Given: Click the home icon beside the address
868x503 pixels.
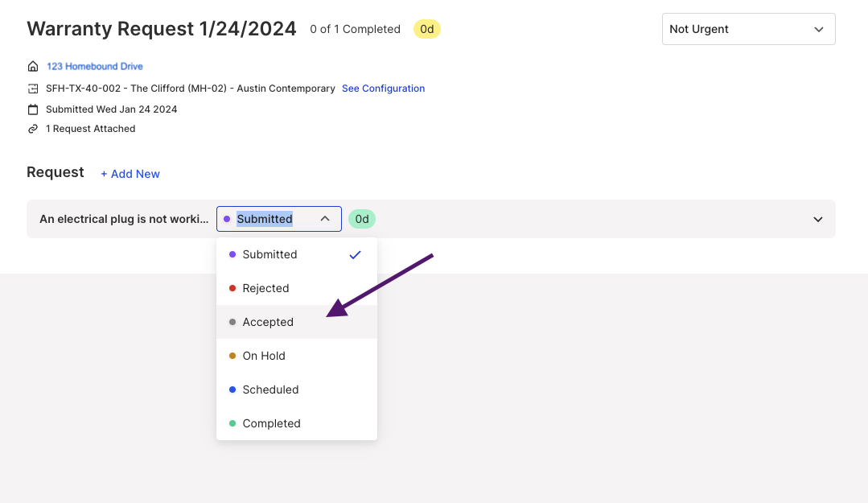Looking at the screenshot, I should point(33,67).
